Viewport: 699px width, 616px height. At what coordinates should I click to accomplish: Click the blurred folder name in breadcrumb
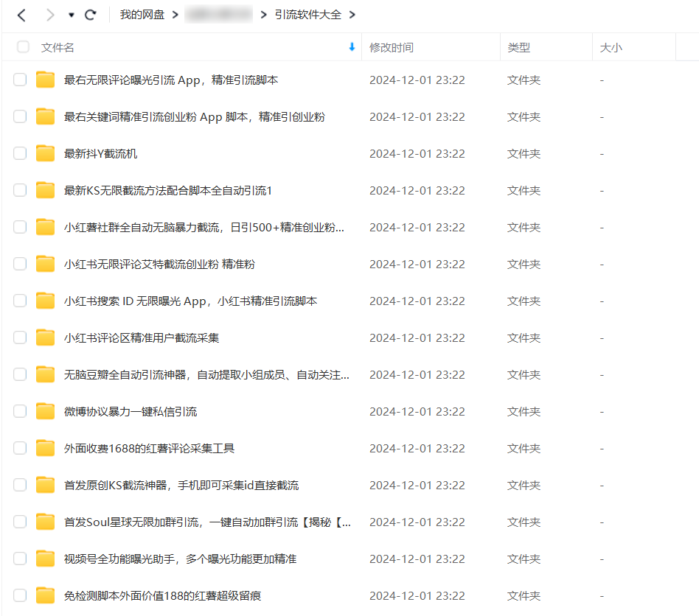click(x=218, y=15)
